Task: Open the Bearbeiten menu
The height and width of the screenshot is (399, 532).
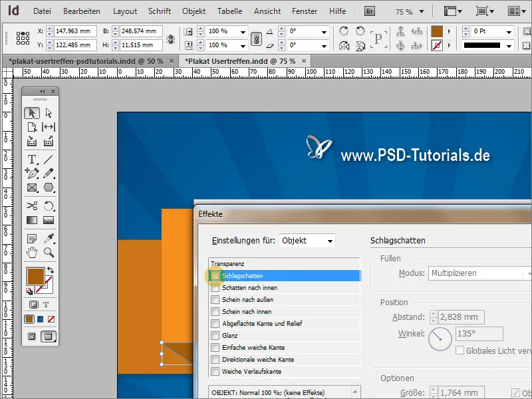Action: click(x=82, y=11)
